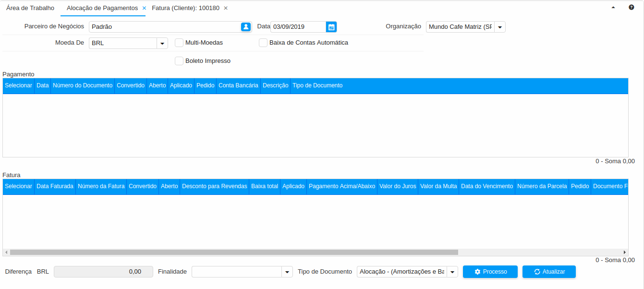644x289 pixels.
Task: Enable the Multi-Moedas checkbox
Action: click(x=179, y=43)
